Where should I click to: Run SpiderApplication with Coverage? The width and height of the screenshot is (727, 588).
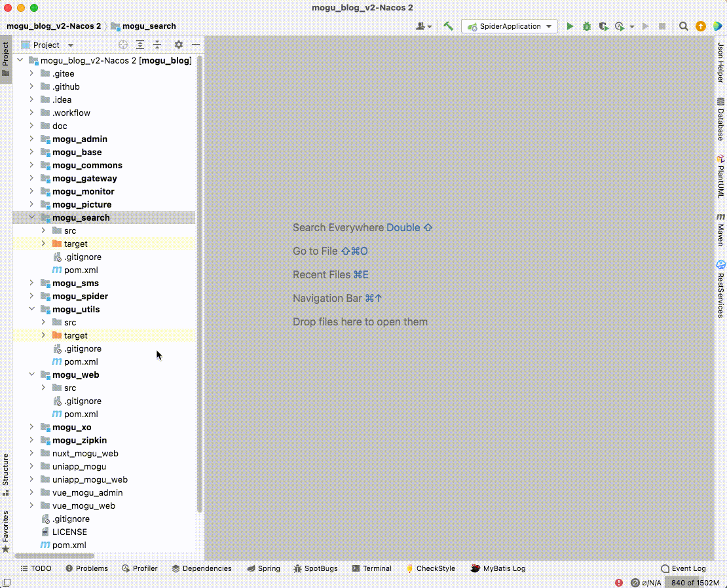[x=603, y=26]
